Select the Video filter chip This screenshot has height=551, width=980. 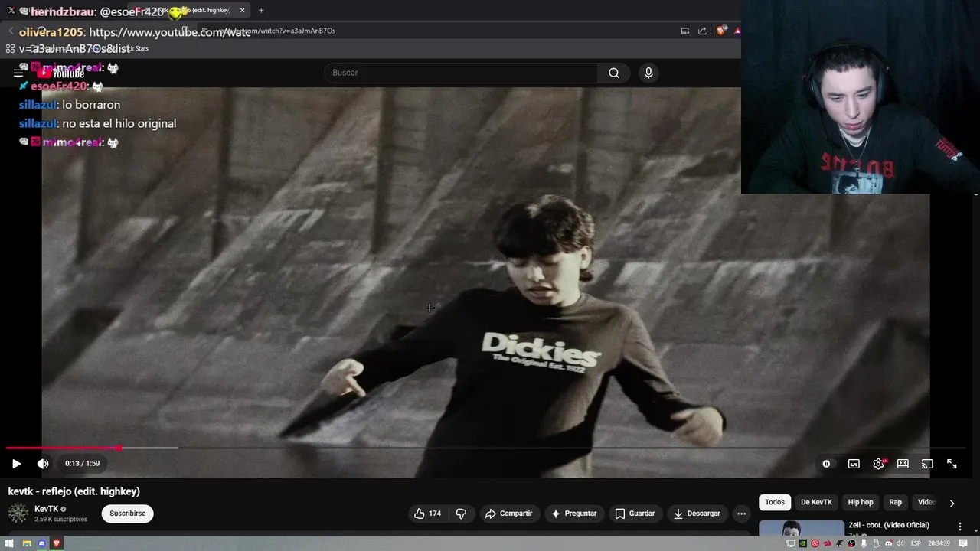926,502
